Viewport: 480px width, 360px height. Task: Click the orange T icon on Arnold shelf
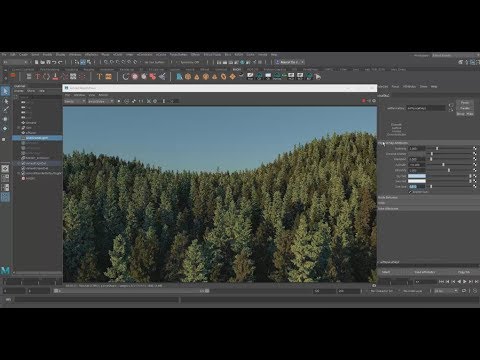coord(99,77)
